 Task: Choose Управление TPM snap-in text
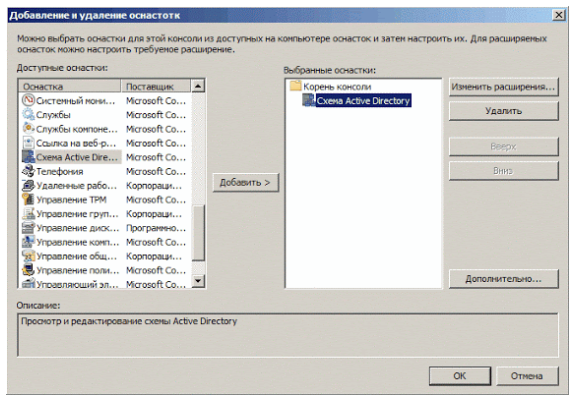pyautogui.click(x=71, y=200)
